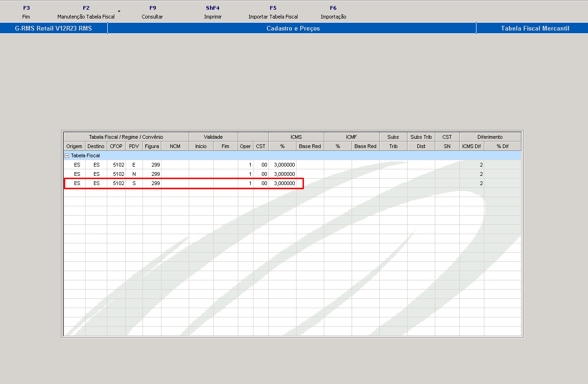Click F9 Consultar

tap(152, 12)
